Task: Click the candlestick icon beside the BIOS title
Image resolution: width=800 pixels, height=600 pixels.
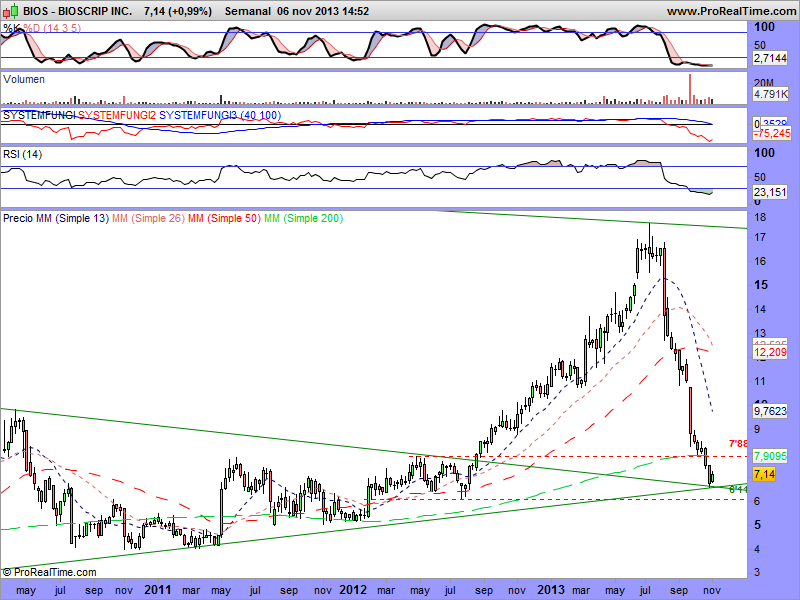Action: click(11, 10)
